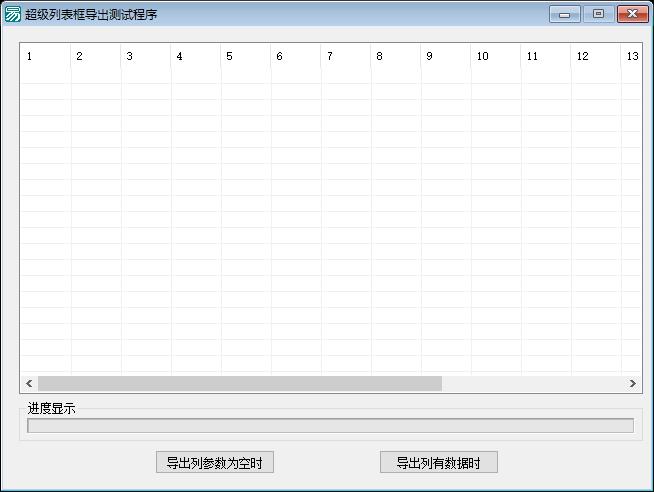Click the application icon in title bar
This screenshot has height=492, width=654.
click(x=12, y=14)
